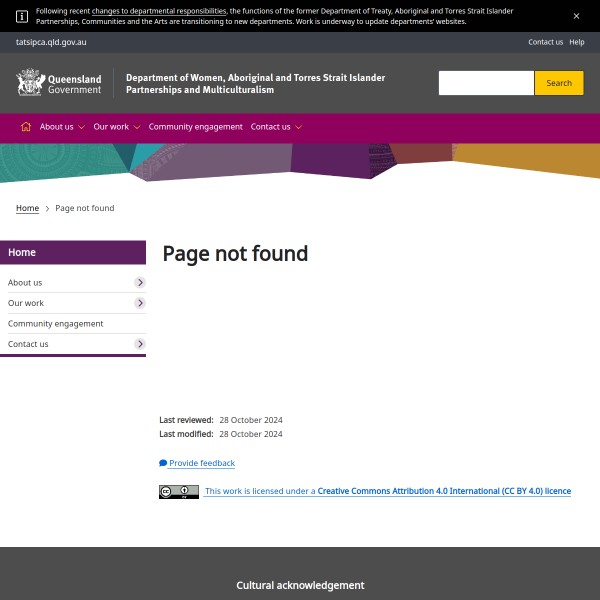600x600 pixels.
Task: Close the departmental changes notification banner
Action: [576, 16]
